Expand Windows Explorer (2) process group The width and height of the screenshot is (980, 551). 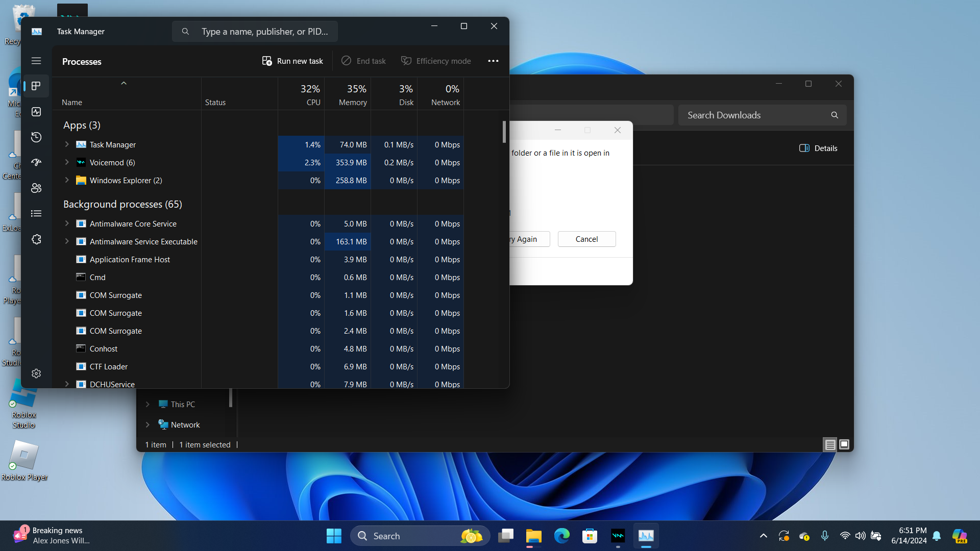67,180
